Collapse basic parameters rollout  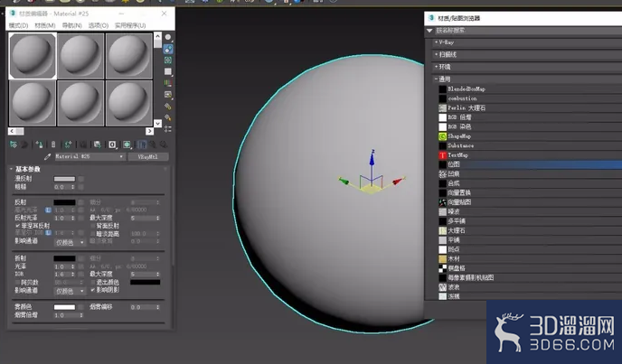click(x=11, y=169)
